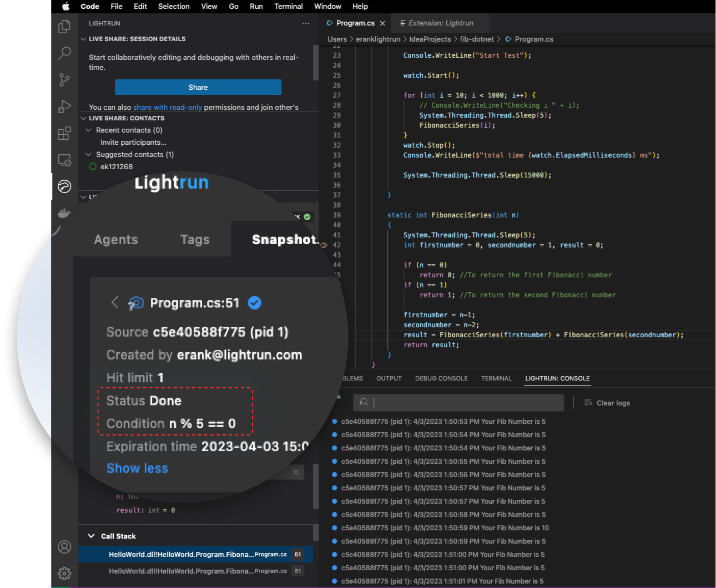This screenshot has height=588, width=716.
Task: Open the Extensions view
Action: coord(64,133)
